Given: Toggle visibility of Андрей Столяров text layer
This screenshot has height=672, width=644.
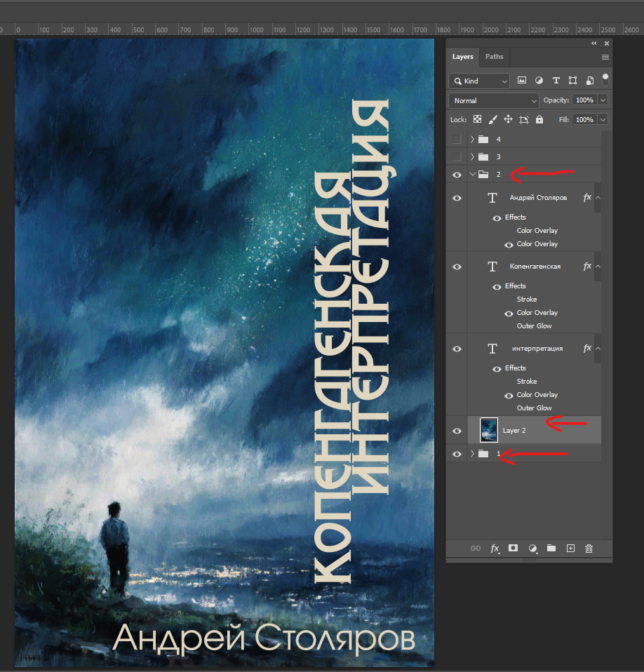Looking at the screenshot, I should (457, 198).
